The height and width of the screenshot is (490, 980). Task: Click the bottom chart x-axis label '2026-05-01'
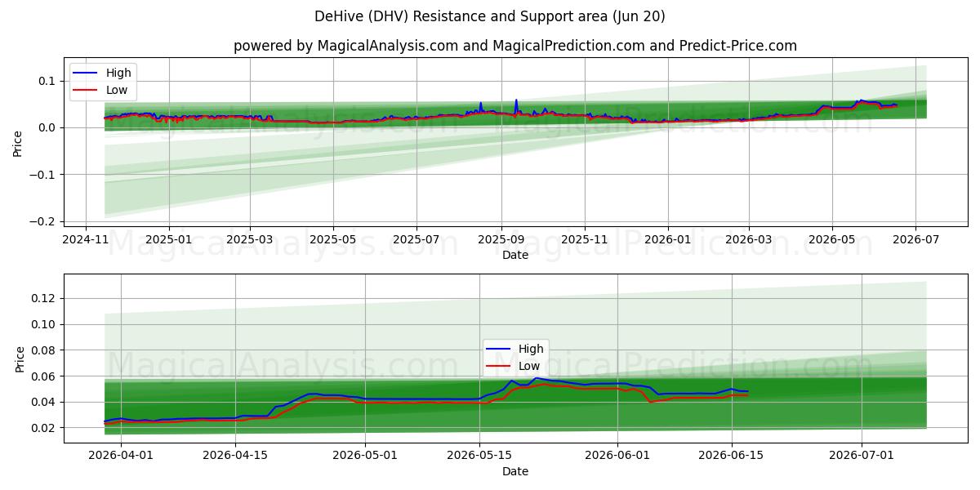click(x=364, y=457)
